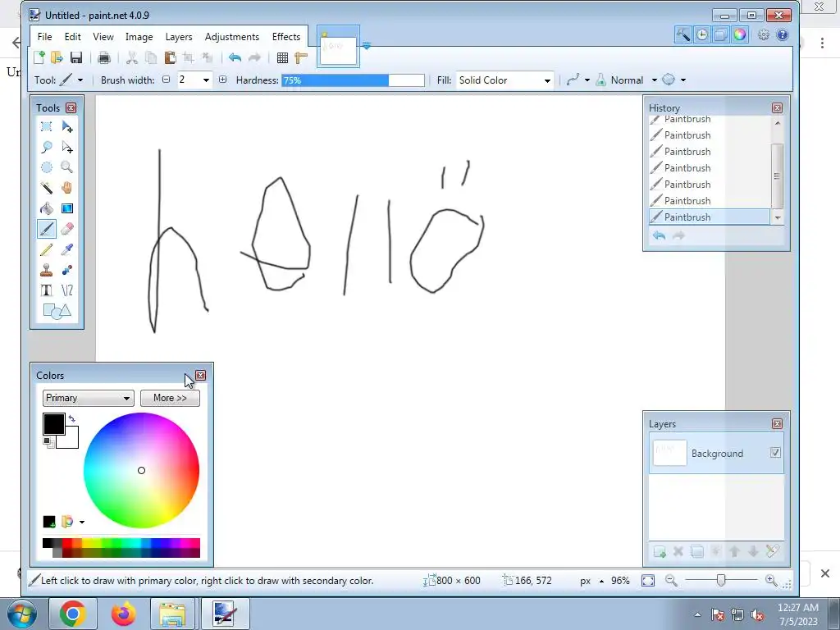The height and width of the screenshot is (630, 840).
Task: Select the Color Picker eyedropper tool
Action: tap(67, 249)
